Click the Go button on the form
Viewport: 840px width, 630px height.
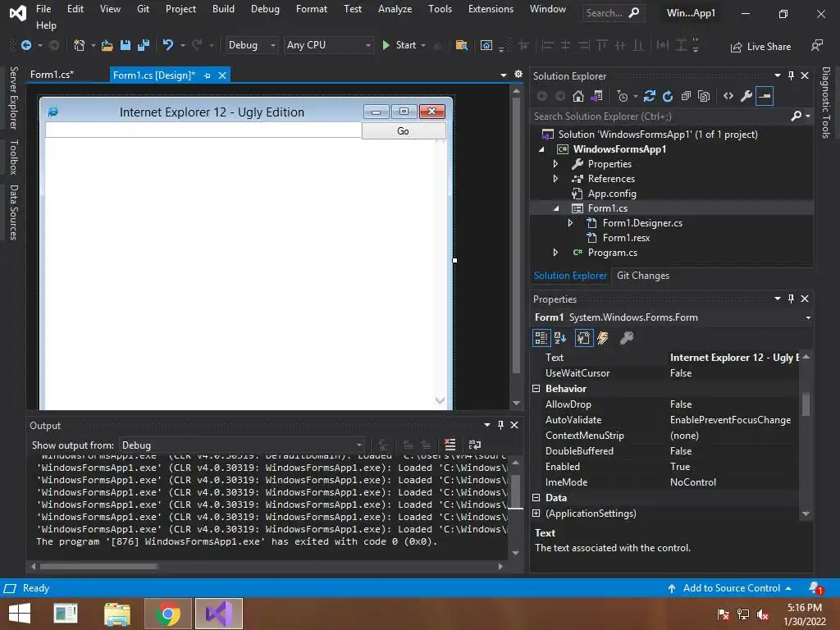(x=404, y=131)
